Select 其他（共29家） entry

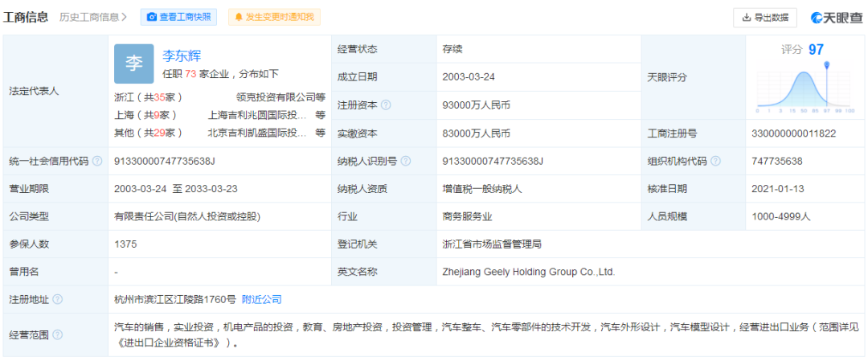149,133
